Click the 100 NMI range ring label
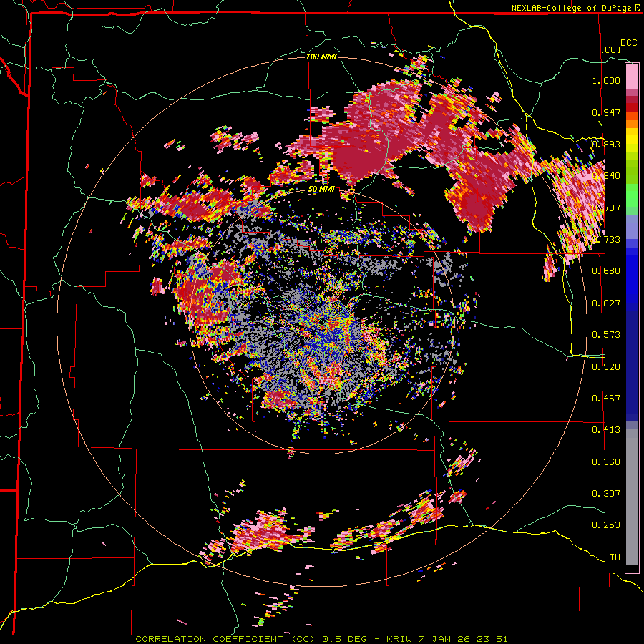 tap(321, 57)
